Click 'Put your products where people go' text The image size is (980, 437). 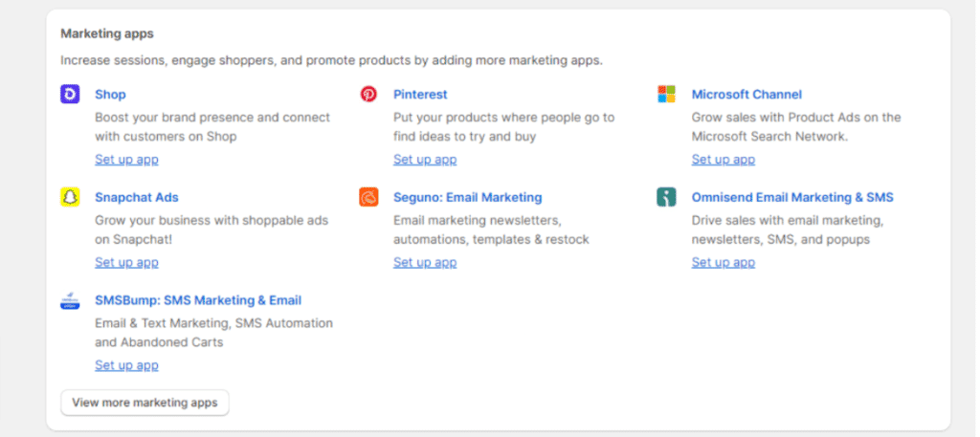click(x=503, y=127)
